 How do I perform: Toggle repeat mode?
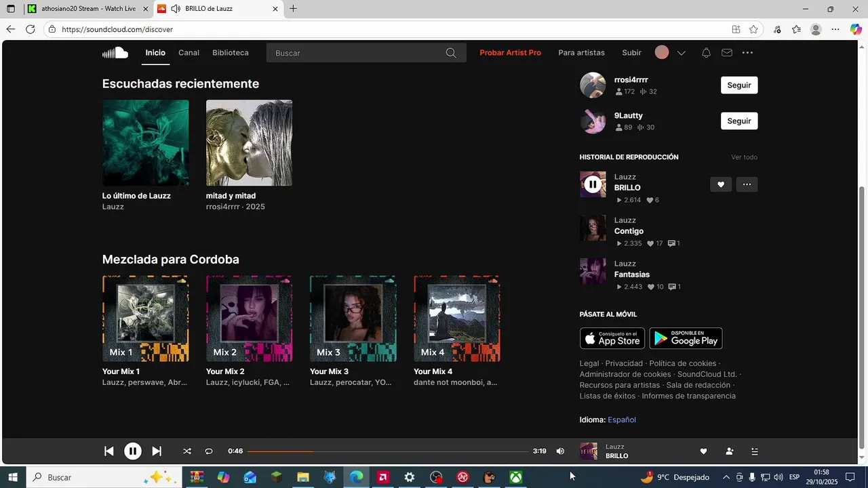[209, 451]
